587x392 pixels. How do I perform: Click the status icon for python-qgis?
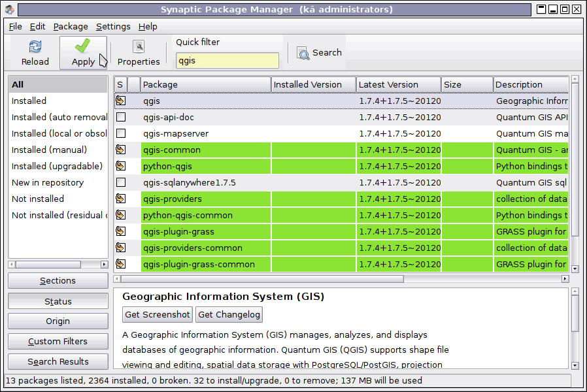(120, 166)
